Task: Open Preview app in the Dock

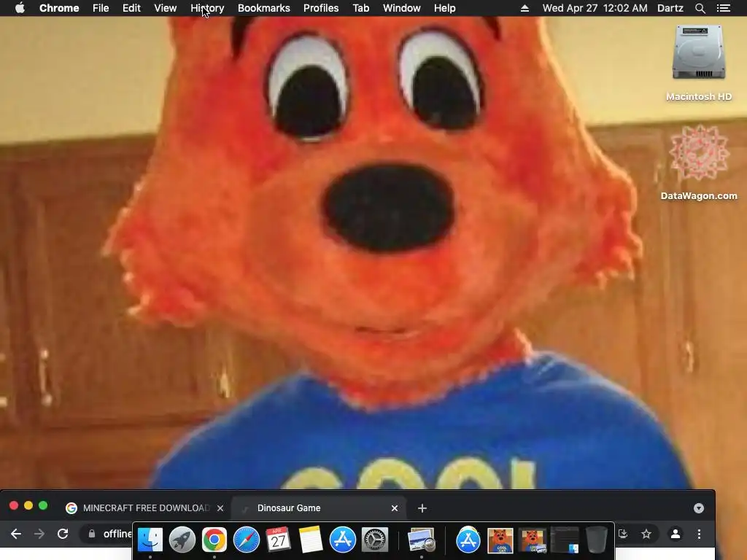Action: (x=422, y=540)
